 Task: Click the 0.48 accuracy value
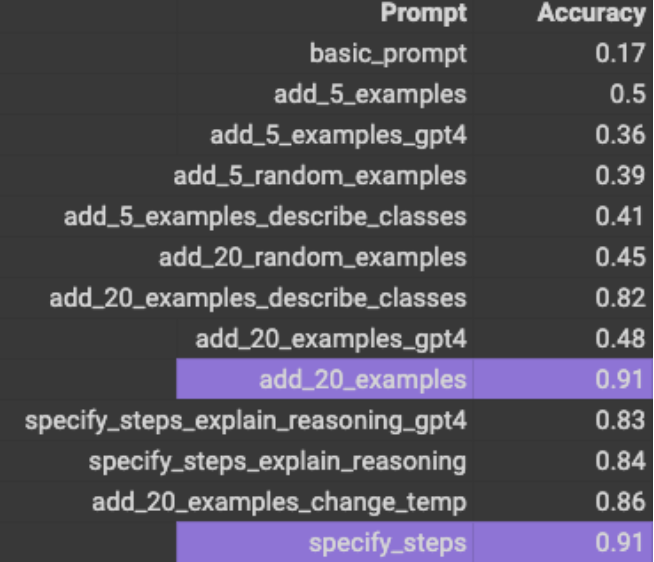pos(620,339)
